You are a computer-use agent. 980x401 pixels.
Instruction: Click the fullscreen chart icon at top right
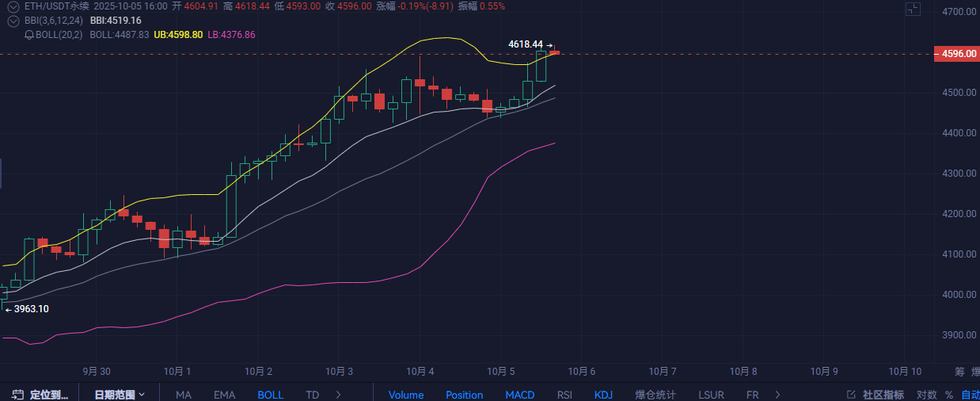pyautogui.click(x=913, y=10)
